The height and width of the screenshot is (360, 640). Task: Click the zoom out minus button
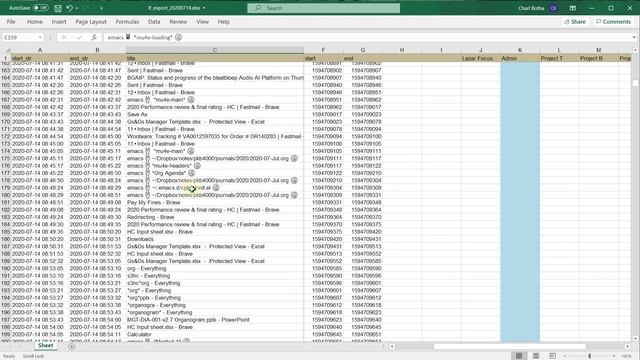click(565, 356)
